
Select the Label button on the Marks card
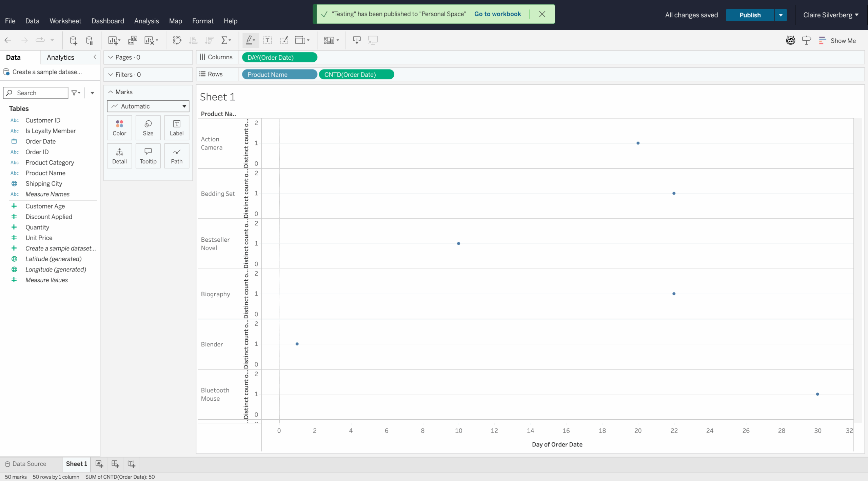(x=176, y=127)
